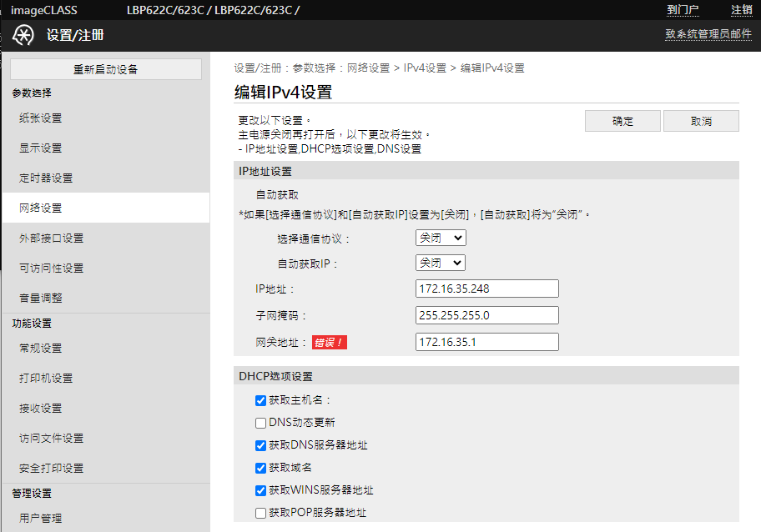761x532 pixels.
Task: Click the 取消 cancel button
Action: tap(701, 121)
